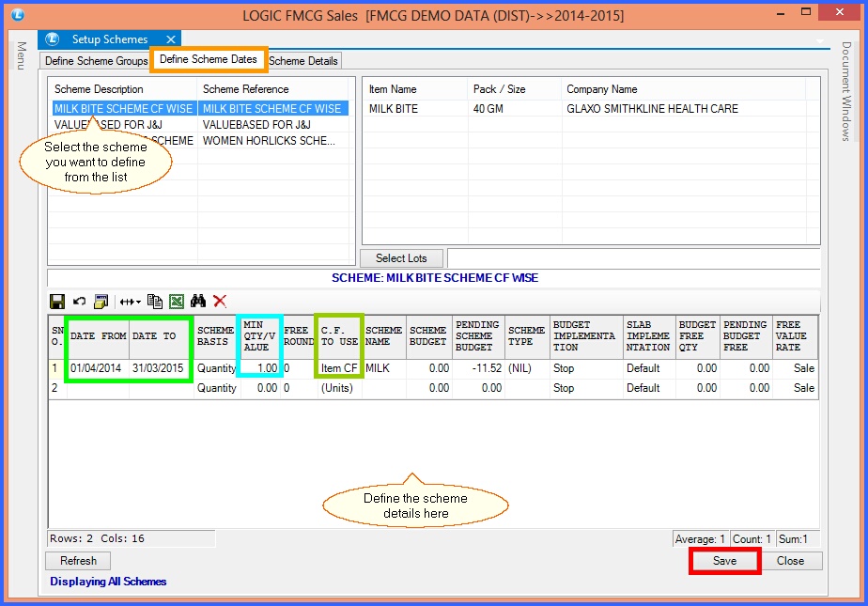The height and width of the screenshot is (606, 868).
Task: Click the copy documents icon in grid toolbar
Action: (155, 302)
